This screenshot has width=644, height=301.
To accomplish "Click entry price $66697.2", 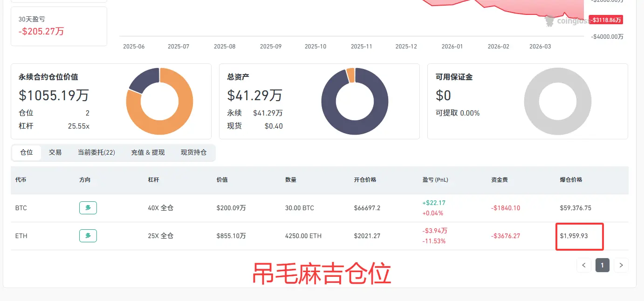I will click(x=367, y=208).
